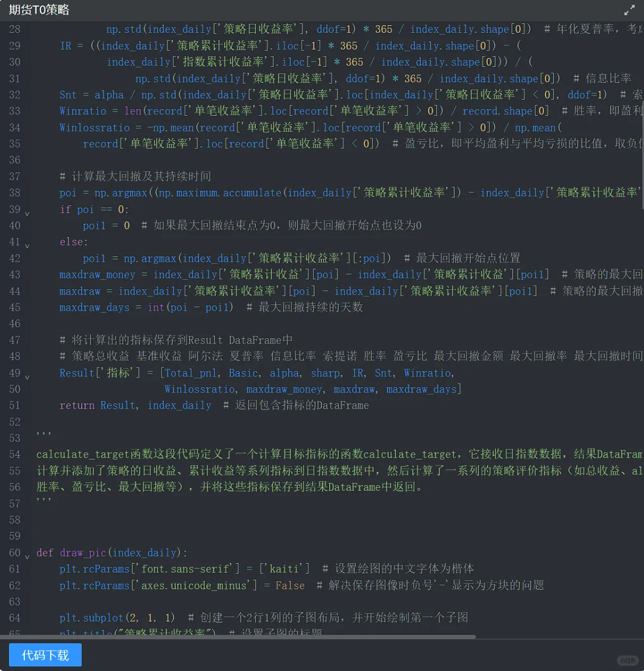The image size is (644, 671).
Task: Click the def keyword of draw_pic
Action: click(45, 553)
